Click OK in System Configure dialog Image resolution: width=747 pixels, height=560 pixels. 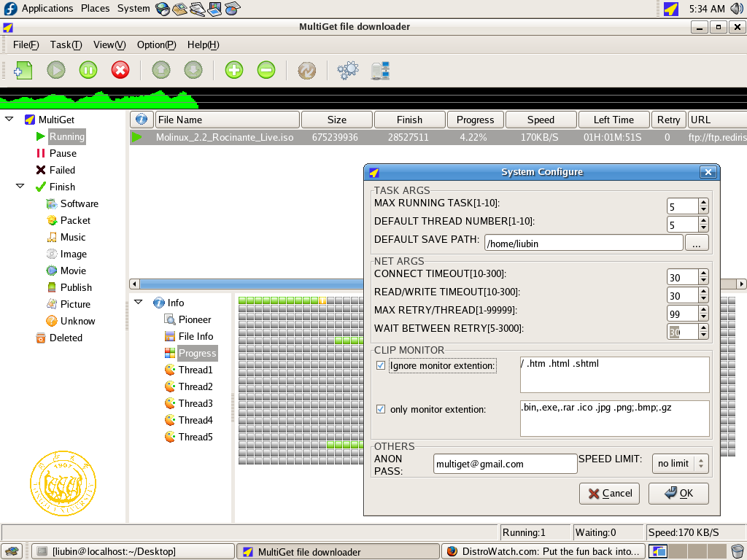[678, 493]
